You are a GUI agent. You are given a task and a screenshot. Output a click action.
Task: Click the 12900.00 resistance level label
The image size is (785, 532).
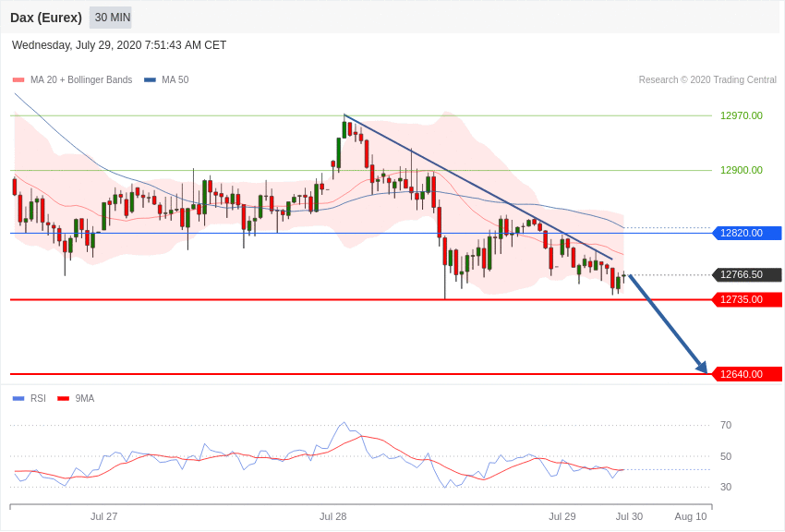(x=742, y=170)
